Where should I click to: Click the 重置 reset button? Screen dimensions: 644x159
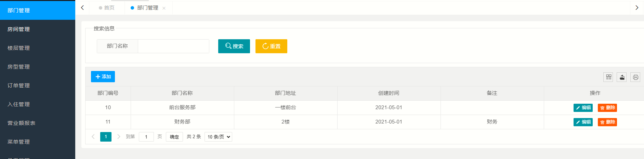click(271, 46)
